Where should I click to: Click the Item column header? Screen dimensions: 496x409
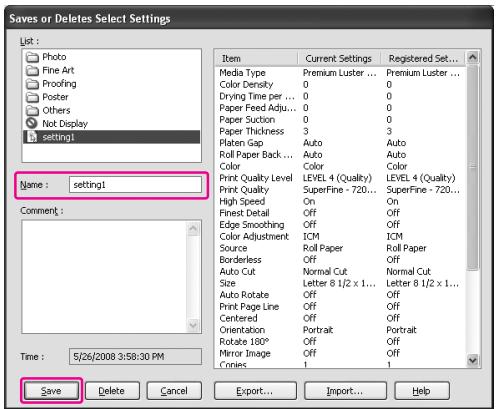click(x=256, y=58)
